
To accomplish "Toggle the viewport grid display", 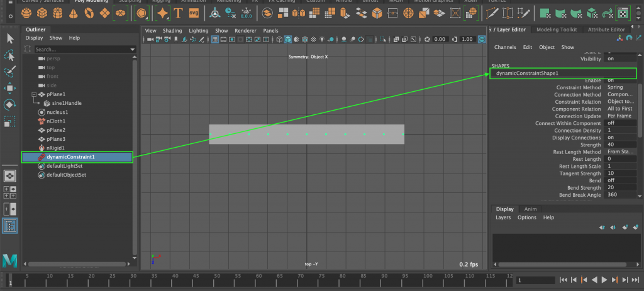I will pos(214,40).
